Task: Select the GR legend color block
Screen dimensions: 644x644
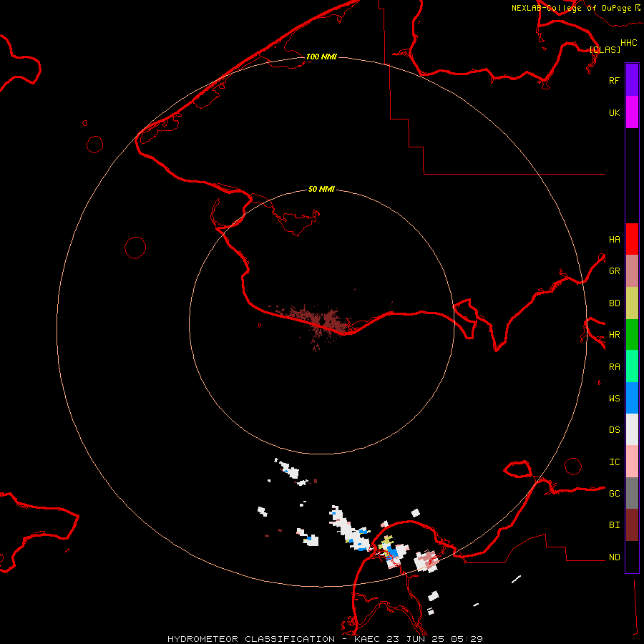Action: pos(632,271)
